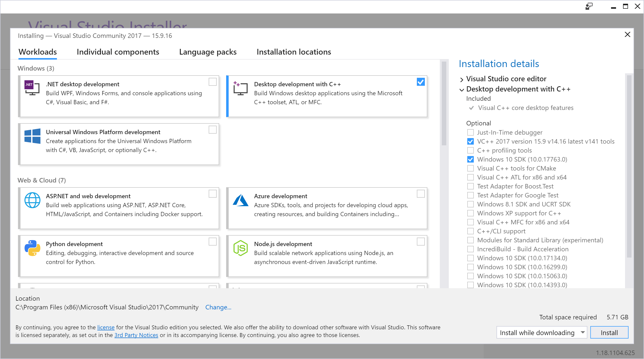Enable Windows 10 SDK (10.0.17134.0)

(470, 258)
